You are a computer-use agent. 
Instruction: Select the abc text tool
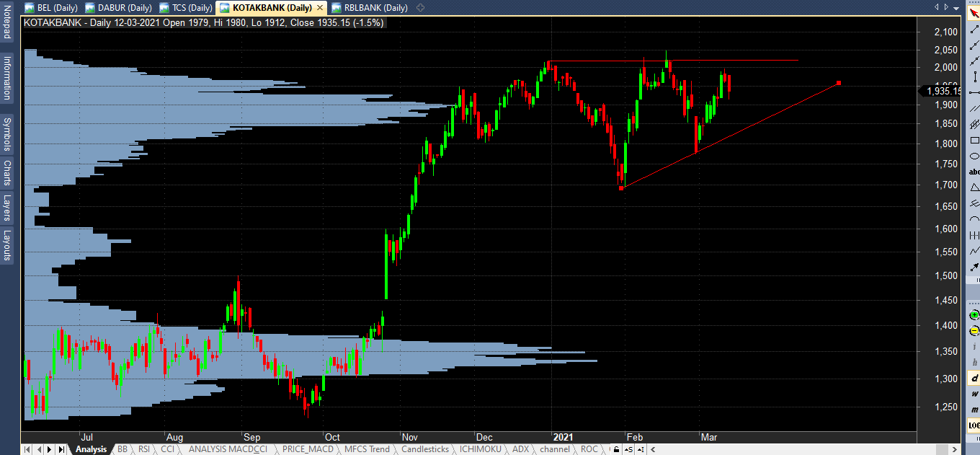coord(974,172)
